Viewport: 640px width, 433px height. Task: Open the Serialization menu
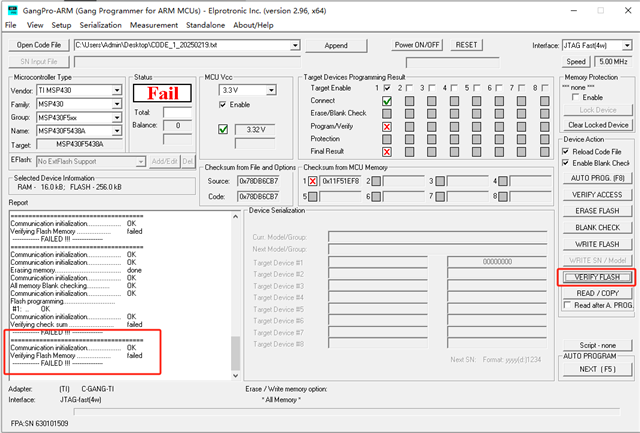(x=100, y=25)
